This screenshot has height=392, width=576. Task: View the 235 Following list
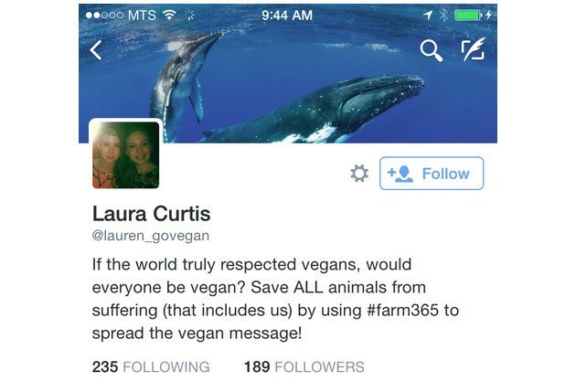point(151,366)
